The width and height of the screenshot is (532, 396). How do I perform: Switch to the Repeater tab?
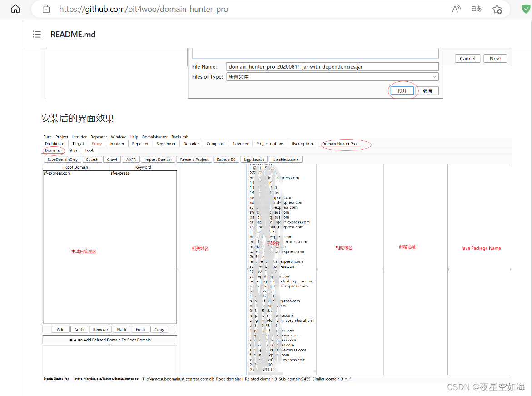140,144
